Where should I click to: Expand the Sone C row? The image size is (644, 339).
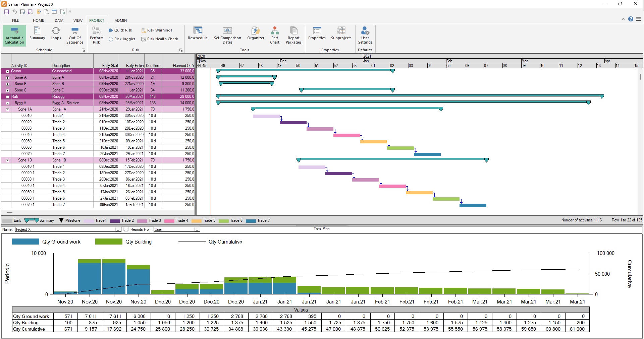point(7,90)
